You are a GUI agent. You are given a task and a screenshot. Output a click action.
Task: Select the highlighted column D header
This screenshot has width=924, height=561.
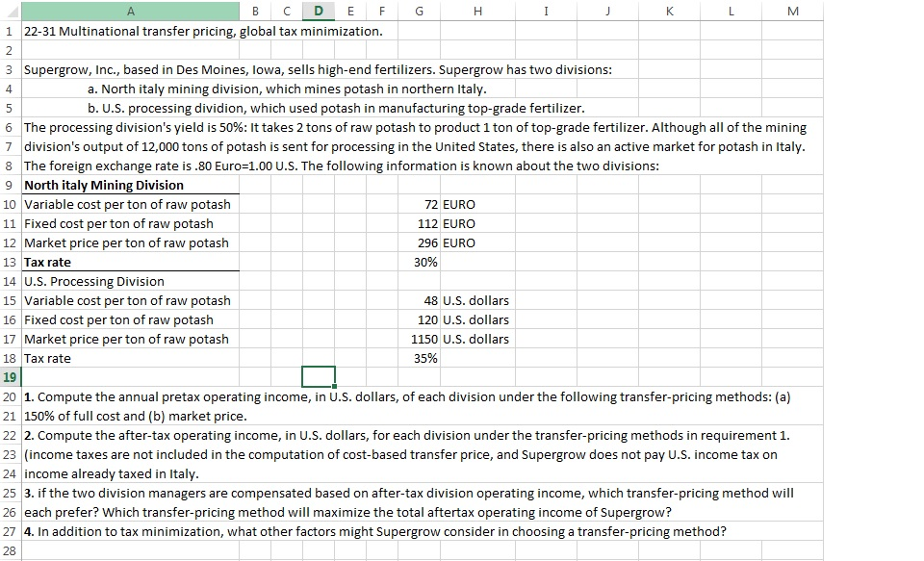(x=318, y=12)
